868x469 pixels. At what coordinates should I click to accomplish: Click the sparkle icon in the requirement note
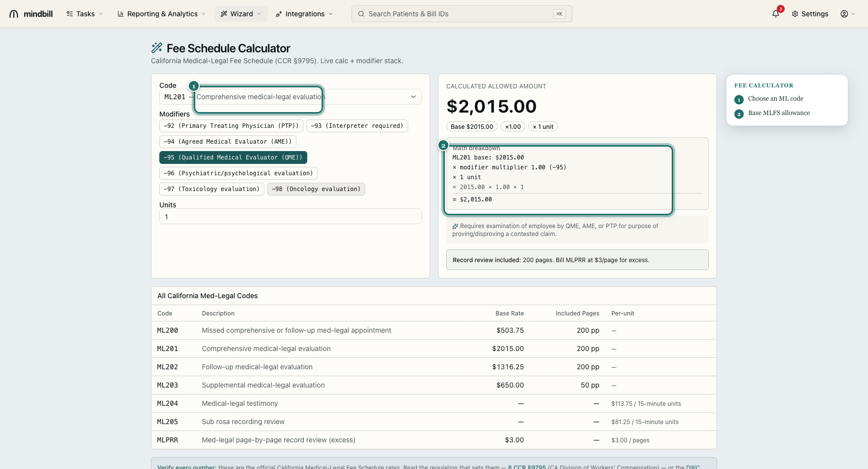pyautogui.click(x=455, y=226)
